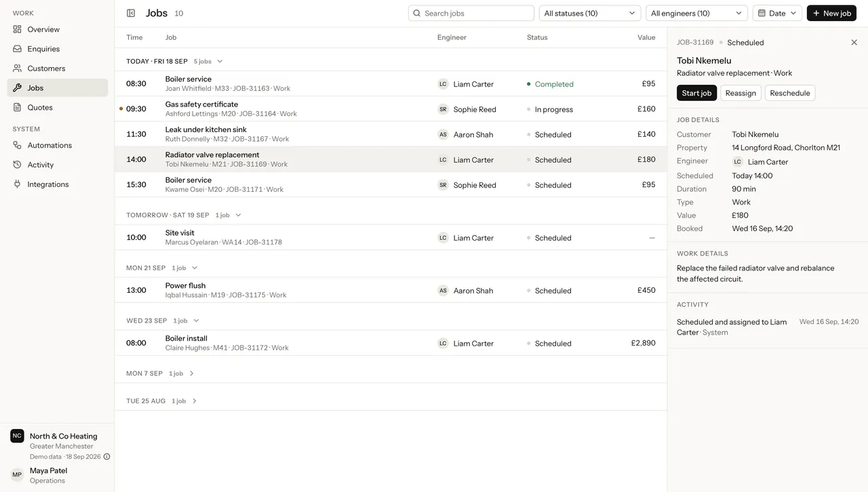Click the Overview grid icon in sidebar
Screen dimensions: 868x492
pos(17,29)
